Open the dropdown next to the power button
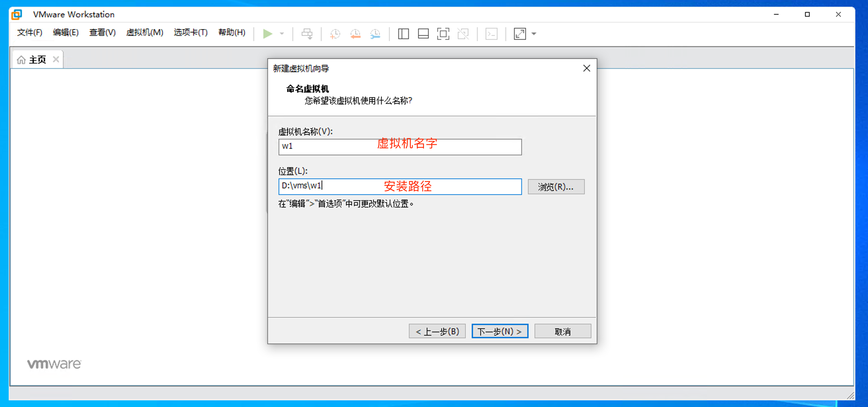 [282, 34]
